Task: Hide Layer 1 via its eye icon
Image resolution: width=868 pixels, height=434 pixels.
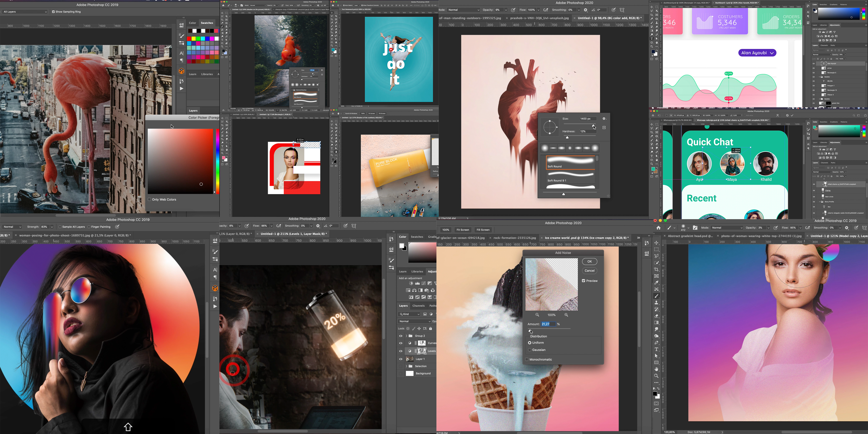Action: (x=401, y=359)
